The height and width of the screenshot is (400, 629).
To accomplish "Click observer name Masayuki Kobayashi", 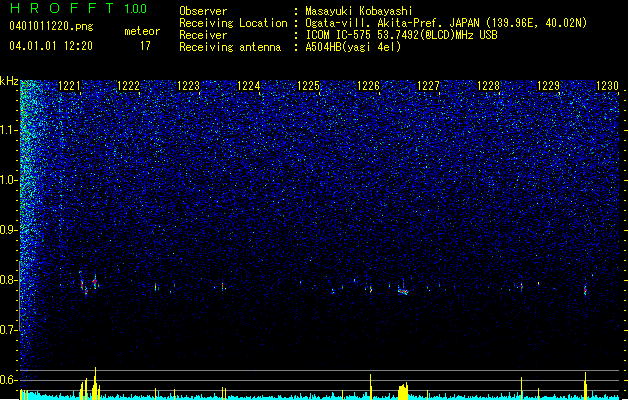I will [359, 11].
